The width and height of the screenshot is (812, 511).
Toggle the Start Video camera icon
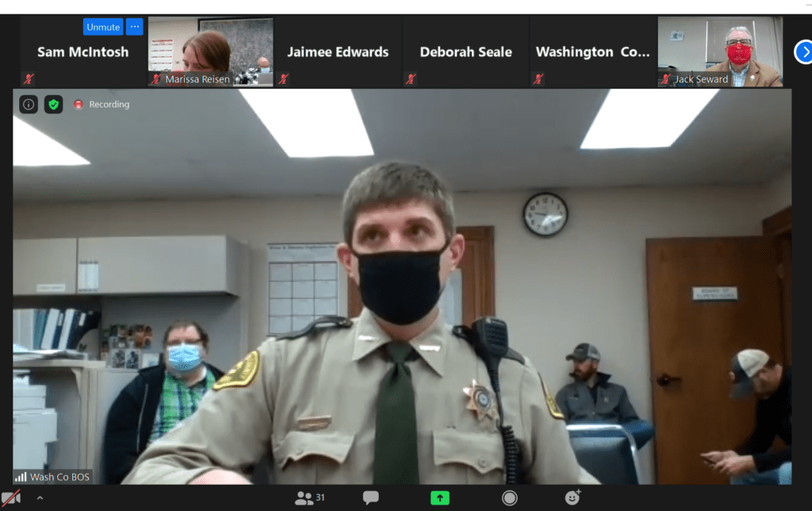tap(11, 498)
